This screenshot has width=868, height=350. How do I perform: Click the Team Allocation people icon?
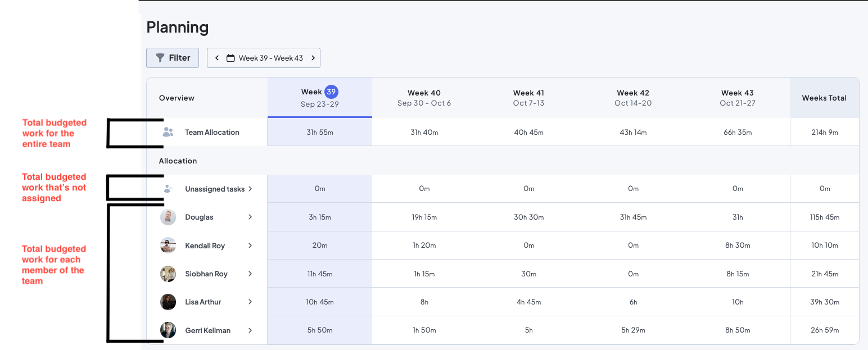[x=168, y=133]
